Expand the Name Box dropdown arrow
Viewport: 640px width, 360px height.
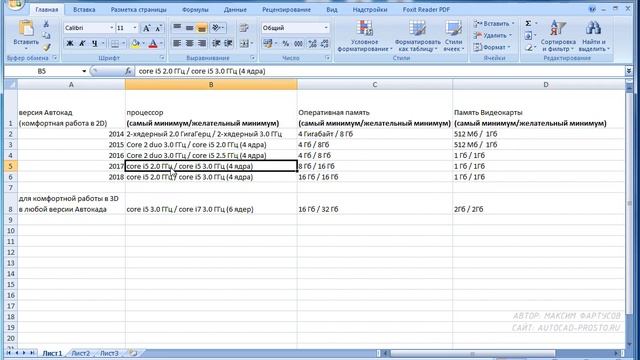coord(84,71)
